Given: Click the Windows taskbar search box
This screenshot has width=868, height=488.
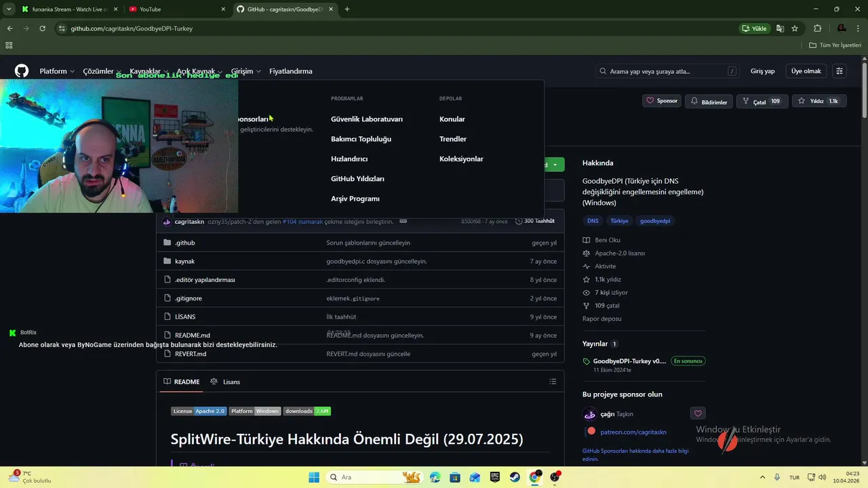Looking at the screenshot, I should (374, 477).
